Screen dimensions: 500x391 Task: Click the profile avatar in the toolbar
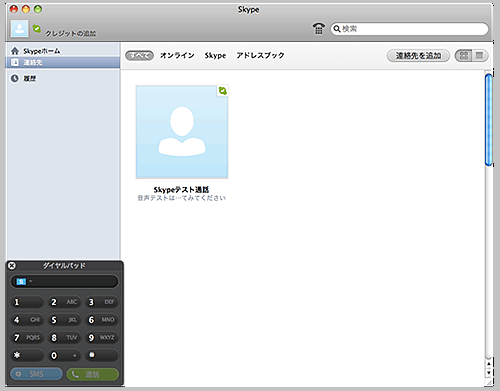click(x=19, y=29)
